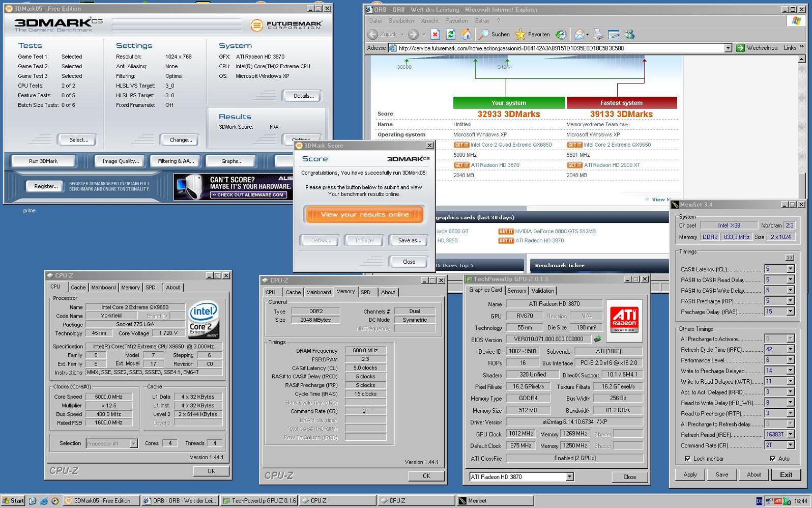Toggle the Auto checkbox in MemSet
812x508 pixels.
(x=773, y=459)
